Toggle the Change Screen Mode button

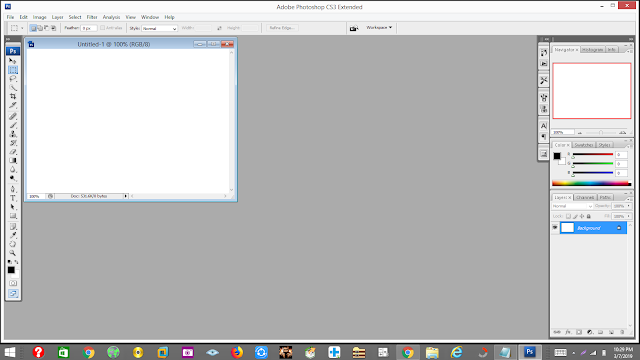[x=13, y=294]
